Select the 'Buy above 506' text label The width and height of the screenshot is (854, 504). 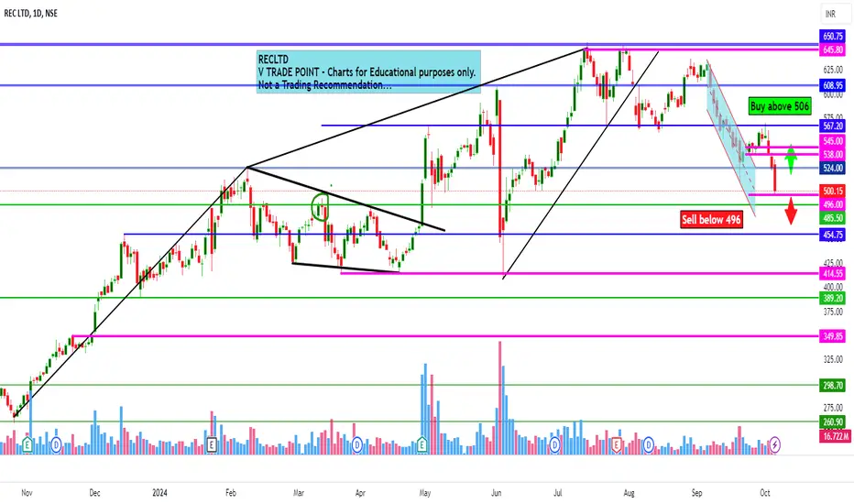[780, 106]
